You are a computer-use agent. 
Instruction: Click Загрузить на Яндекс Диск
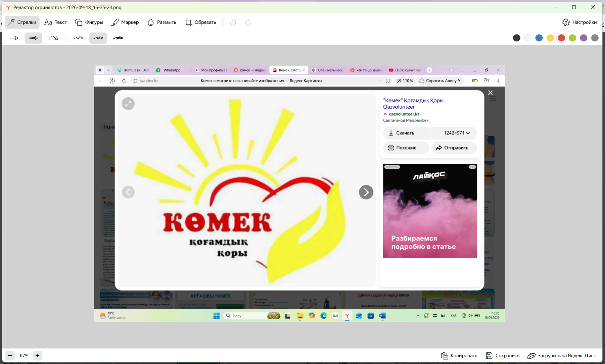(x=562, y=355)
